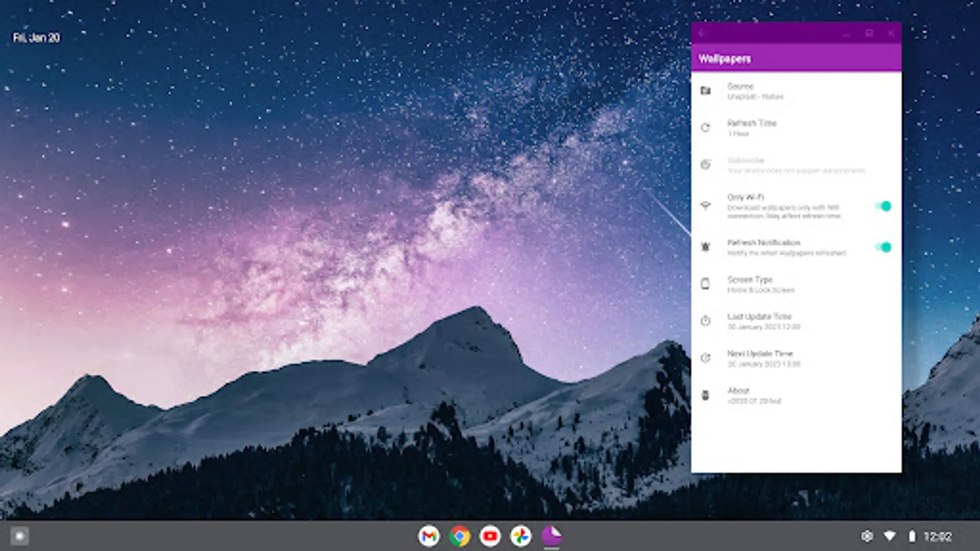Open Google Photos from the shelf
This screenshot has height=551, width=980.
[x=521, y=536]
